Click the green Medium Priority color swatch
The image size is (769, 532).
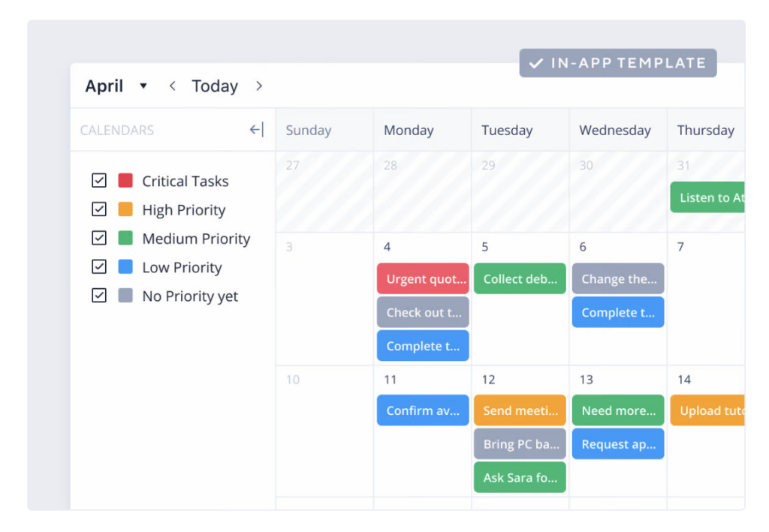click(x=125, y=238)
